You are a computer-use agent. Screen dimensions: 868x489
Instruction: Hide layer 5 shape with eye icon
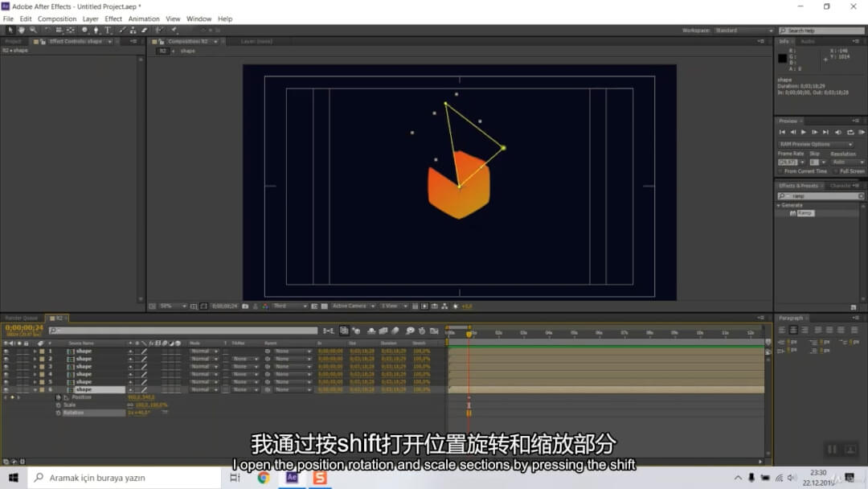[6, 382]
